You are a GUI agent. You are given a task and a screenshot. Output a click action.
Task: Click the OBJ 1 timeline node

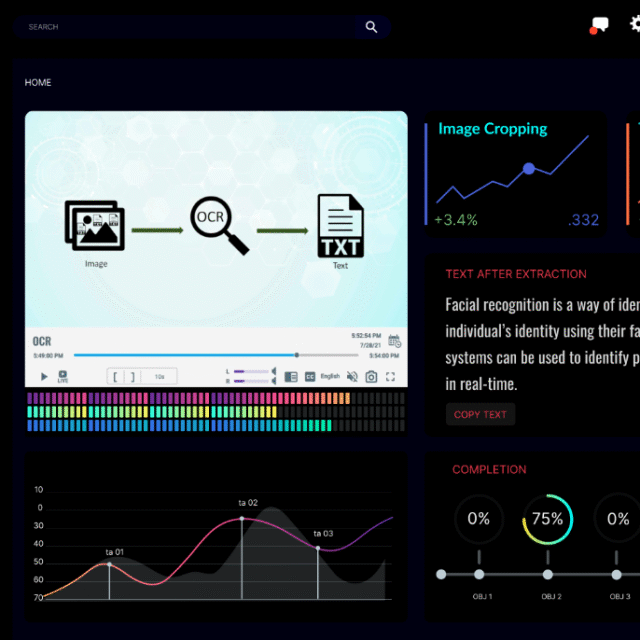pos(479,574)
